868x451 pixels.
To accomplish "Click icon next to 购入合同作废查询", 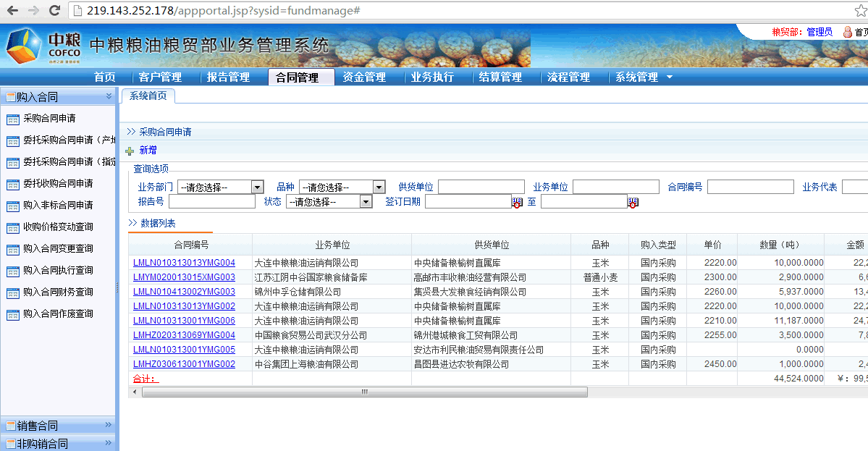I will coord(13,316).
